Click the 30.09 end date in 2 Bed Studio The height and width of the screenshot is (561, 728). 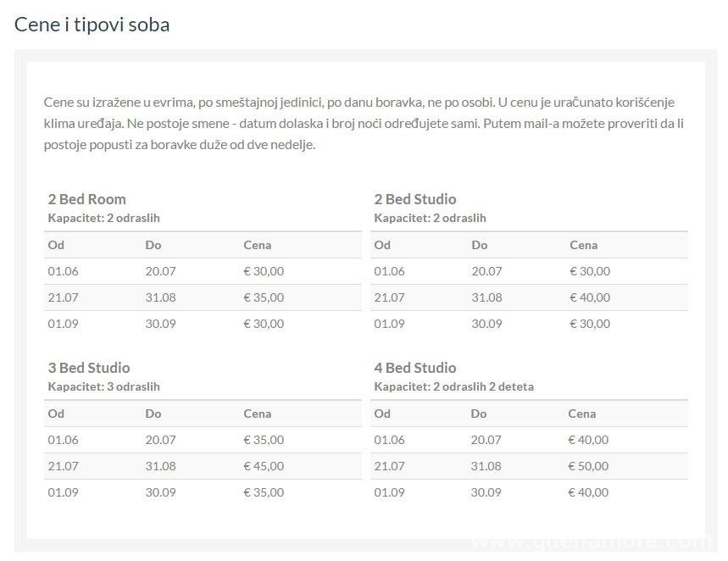486,324
